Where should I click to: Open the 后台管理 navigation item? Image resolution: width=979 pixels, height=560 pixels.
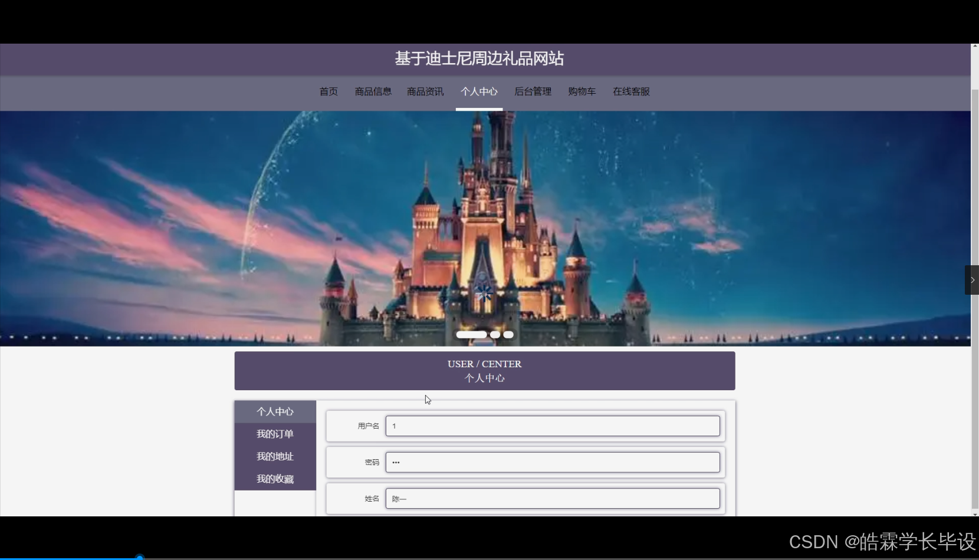tap(533, 91)
